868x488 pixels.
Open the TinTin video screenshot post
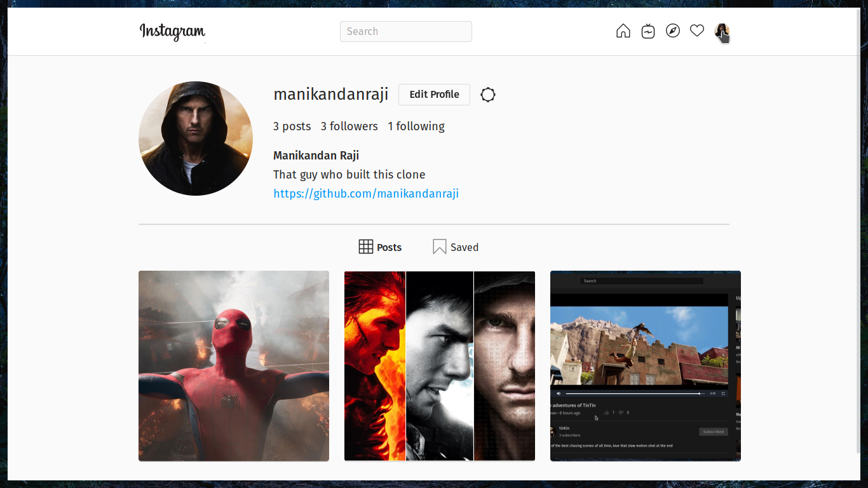click(646, 366)
